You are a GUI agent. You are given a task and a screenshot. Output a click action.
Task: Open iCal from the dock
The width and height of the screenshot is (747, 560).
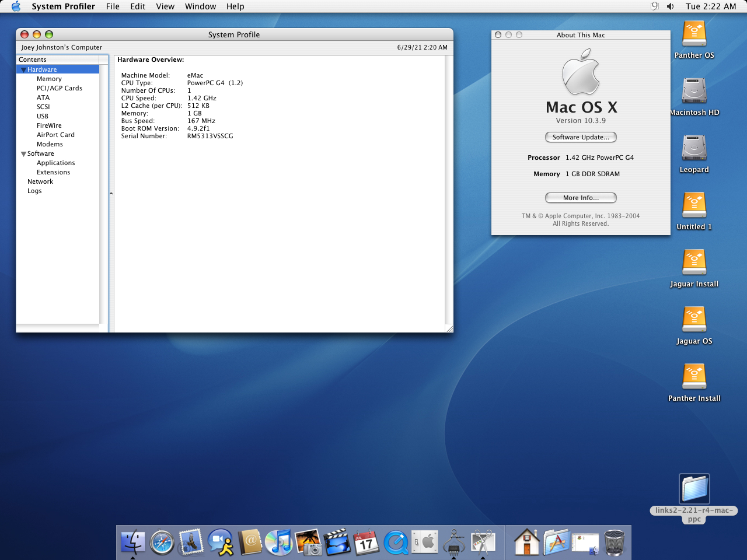(x=366, y=542)
